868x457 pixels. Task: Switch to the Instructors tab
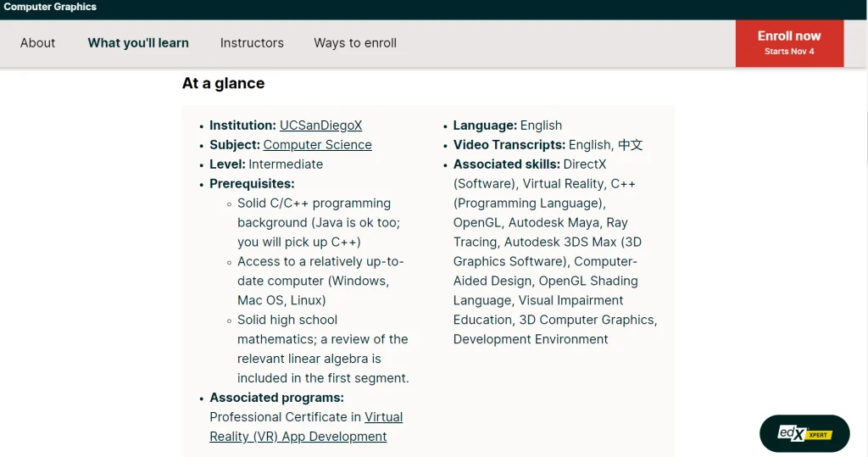[252, 43]
